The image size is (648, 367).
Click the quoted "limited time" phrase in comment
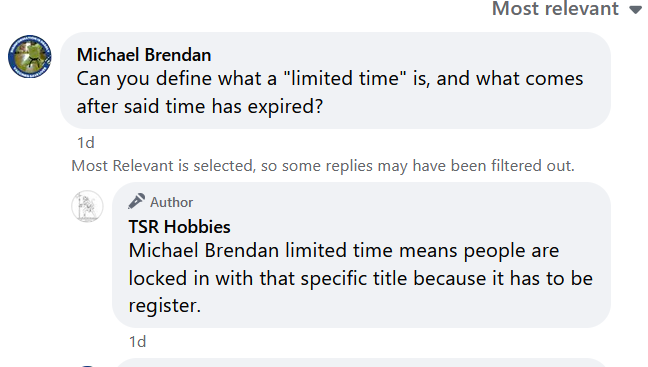point(345,79)
